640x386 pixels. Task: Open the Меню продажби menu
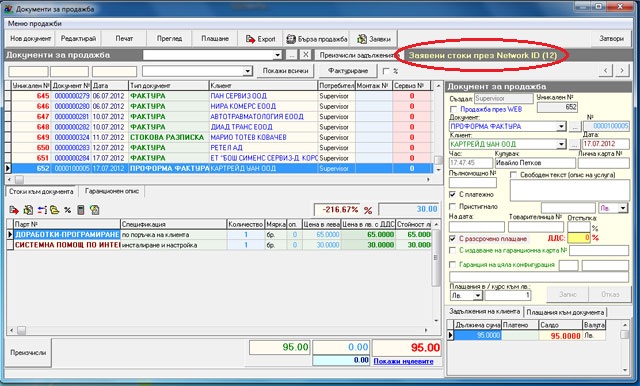point(35,24)
